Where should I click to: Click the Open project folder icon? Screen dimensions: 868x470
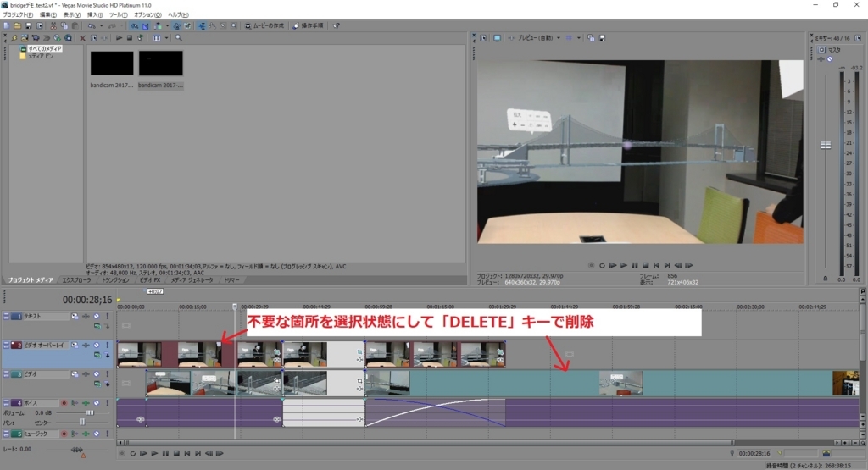(x=18, y=25)
